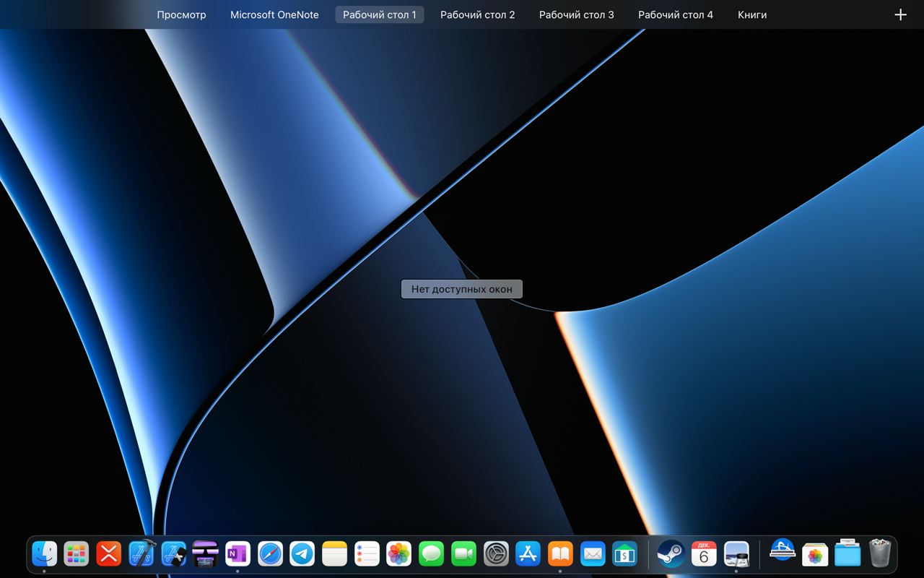Screen dimensions: 924x578
Task: Open the orange Books app
Action: 560,554
